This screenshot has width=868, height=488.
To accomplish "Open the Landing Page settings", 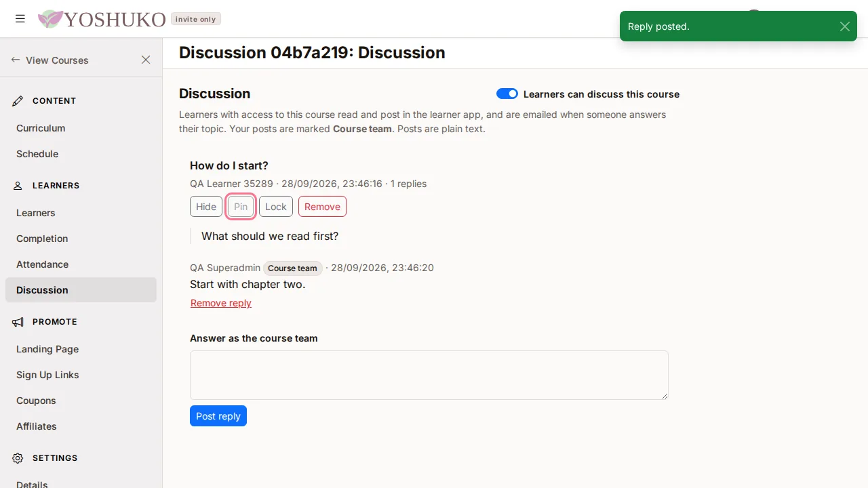I will tap(81, 349).
